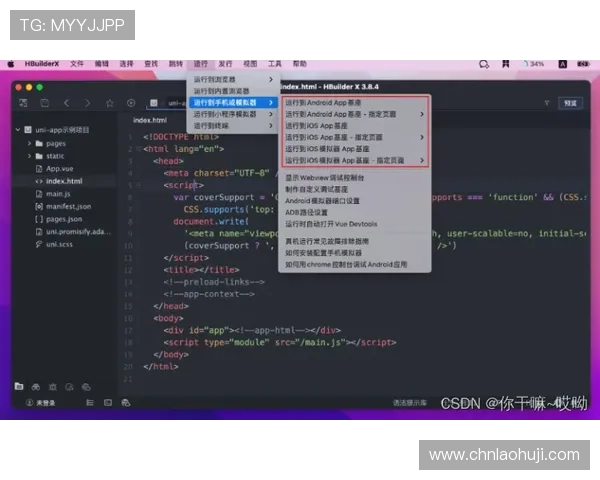Collapse the uni-app示例项目 project root

(x=17, y=130)
